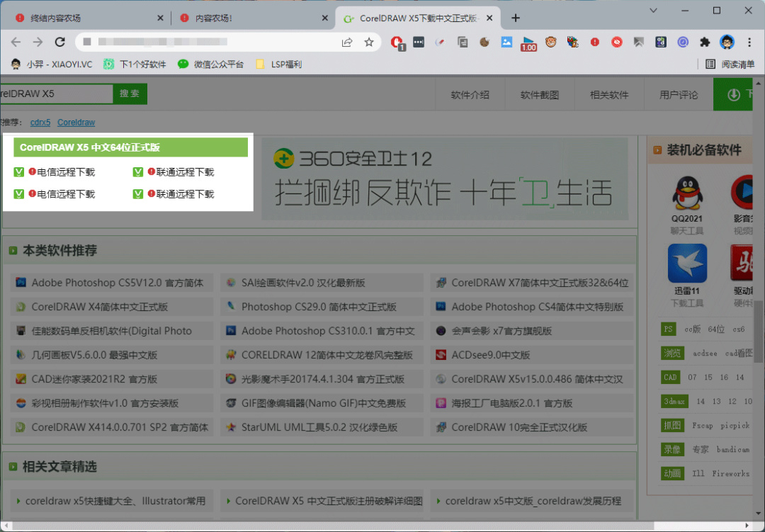Open the monkey face extension icon
This screenshot has height=532, width=765.
[551, 43]
